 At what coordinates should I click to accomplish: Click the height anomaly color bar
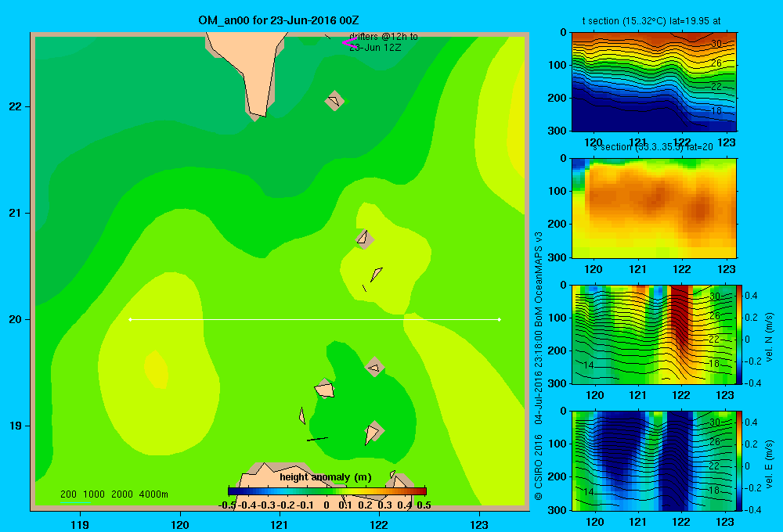tap(327, 491)
